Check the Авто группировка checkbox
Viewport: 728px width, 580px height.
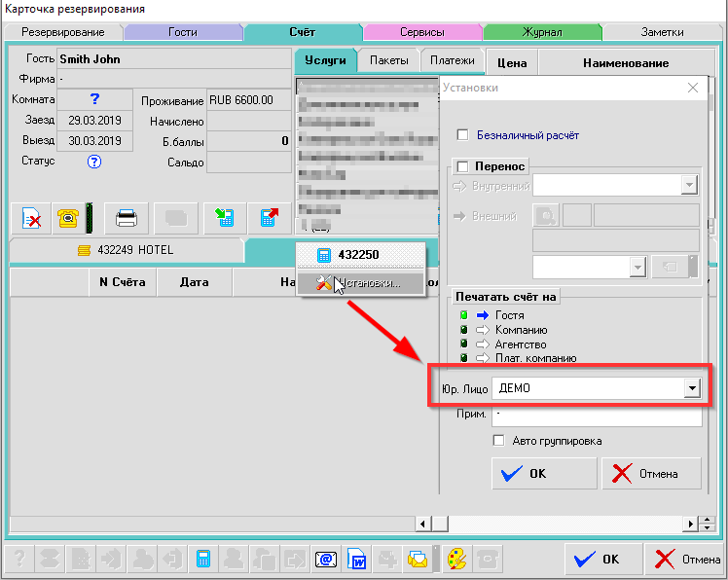click(x=499, y=441)
